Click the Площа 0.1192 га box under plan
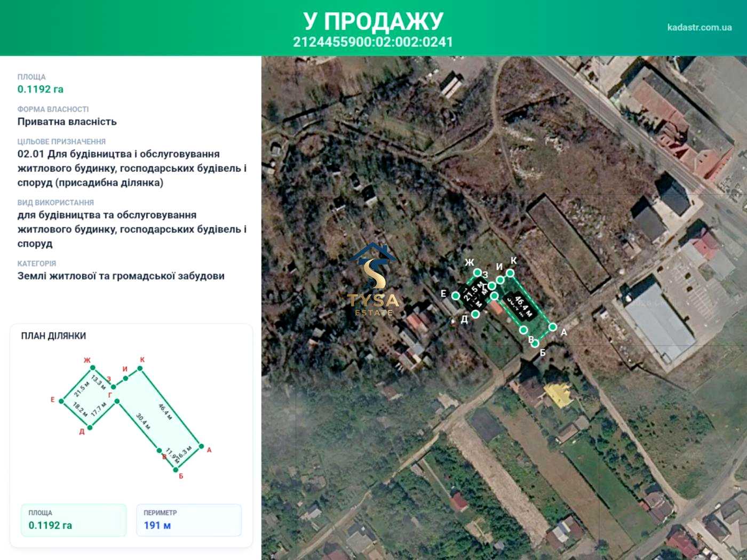 point(74,520)
